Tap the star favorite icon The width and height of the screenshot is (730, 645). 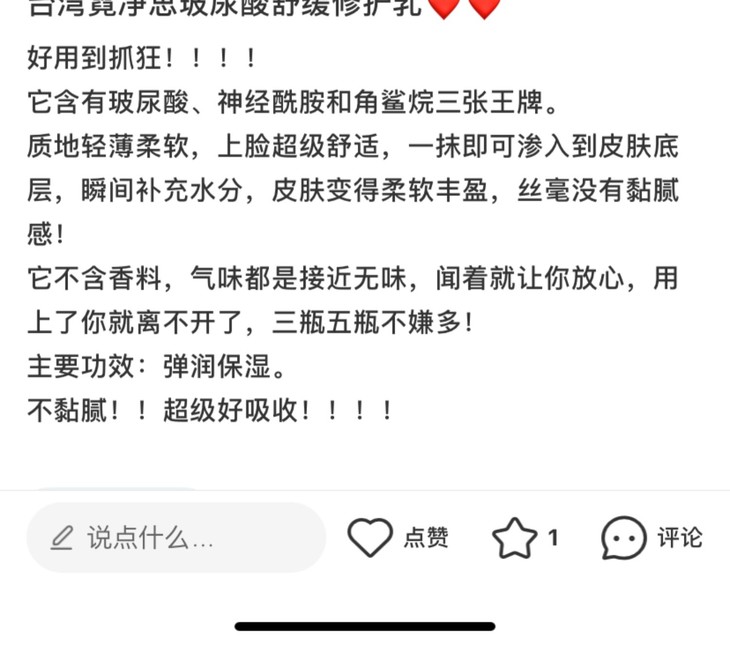point(514,538)
